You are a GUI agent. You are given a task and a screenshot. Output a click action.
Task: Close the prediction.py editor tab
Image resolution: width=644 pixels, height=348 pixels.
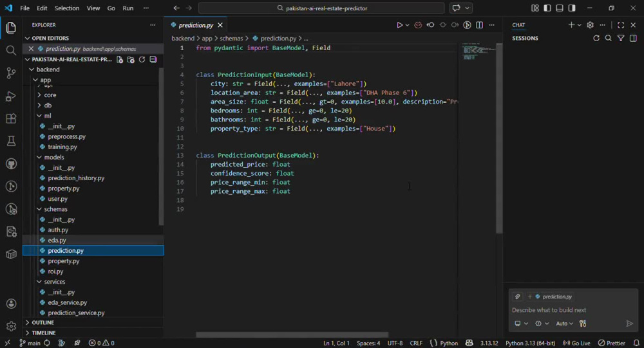click(x=220, y=25)
